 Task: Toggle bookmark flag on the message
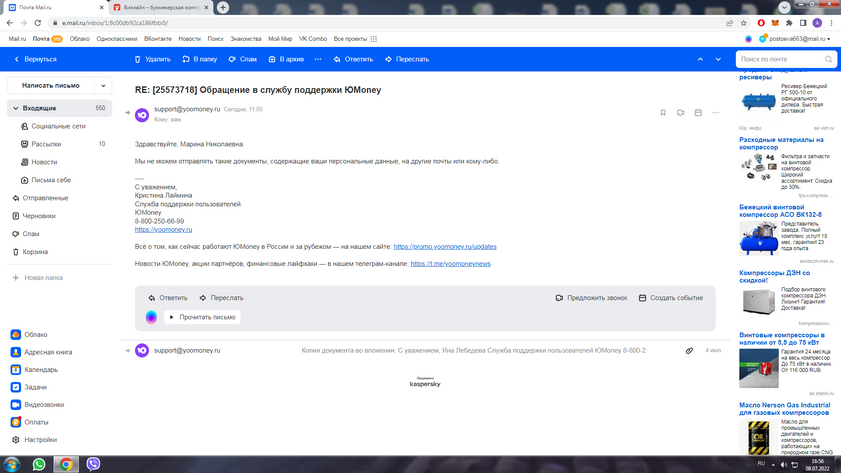point(663,113)
